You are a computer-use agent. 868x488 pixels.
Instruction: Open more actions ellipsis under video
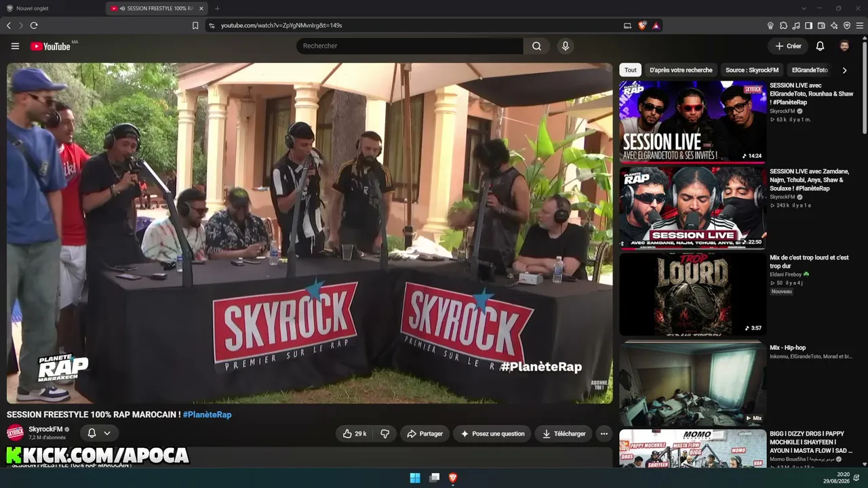604,434
